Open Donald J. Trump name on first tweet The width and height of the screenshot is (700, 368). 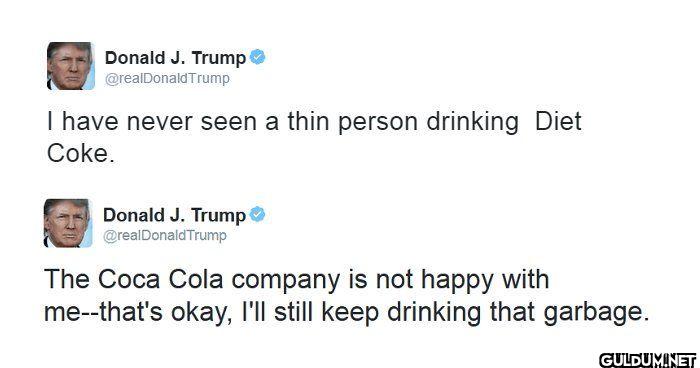pos(175,58)
